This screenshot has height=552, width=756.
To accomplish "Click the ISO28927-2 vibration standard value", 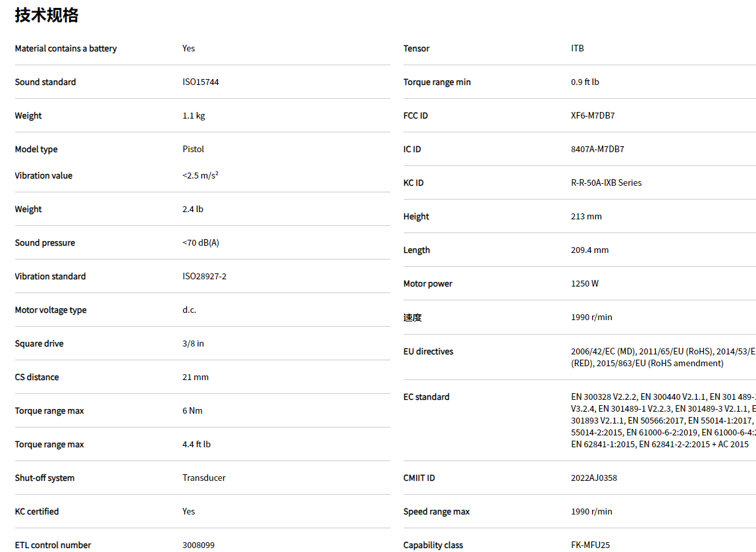I will tap(204, 277).
